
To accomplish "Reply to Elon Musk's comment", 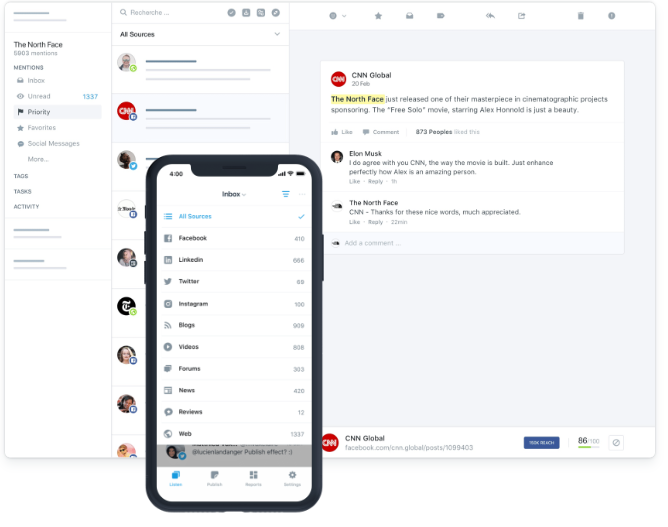I will pyautogui.click(x=375, y=181).
